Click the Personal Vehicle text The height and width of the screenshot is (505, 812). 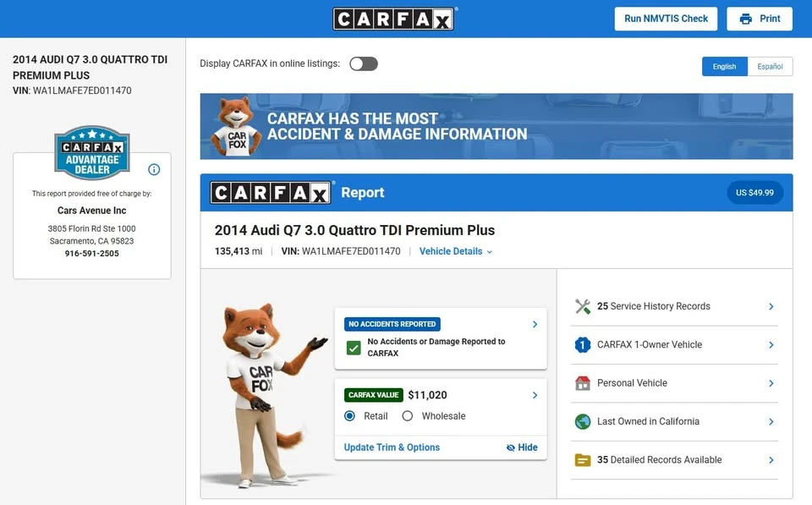click(632, 382)
